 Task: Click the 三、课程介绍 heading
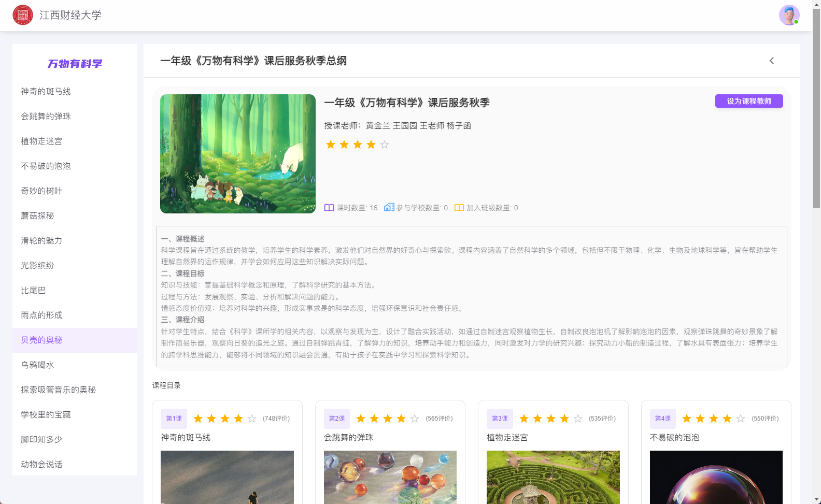(183, 320)
